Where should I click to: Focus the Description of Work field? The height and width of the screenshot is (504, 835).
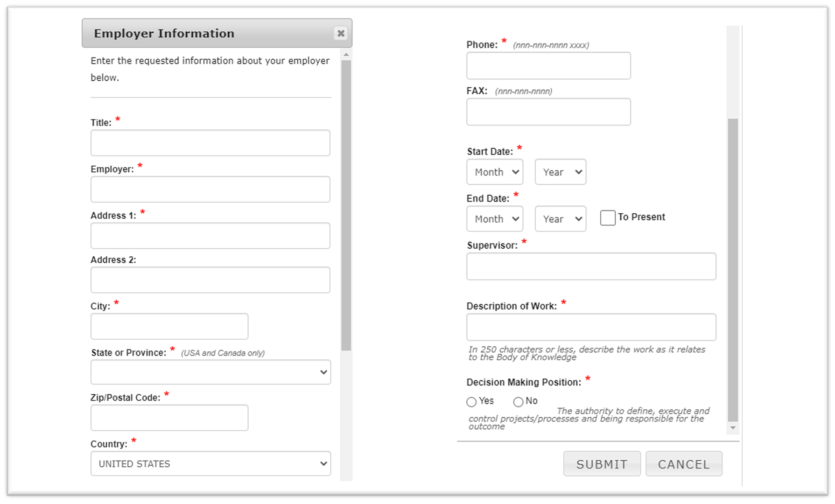[591, 327]
